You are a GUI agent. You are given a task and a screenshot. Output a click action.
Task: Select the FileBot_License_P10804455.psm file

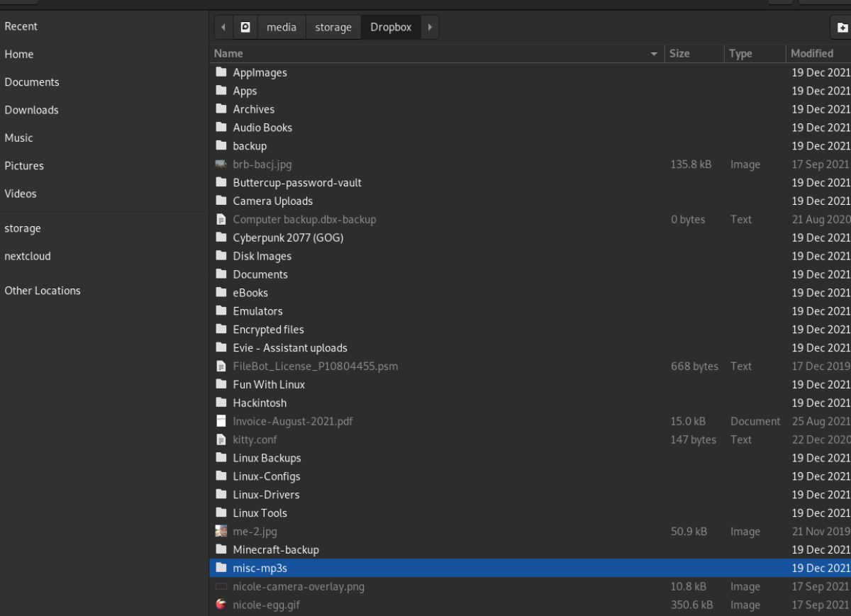pos(316,366)
